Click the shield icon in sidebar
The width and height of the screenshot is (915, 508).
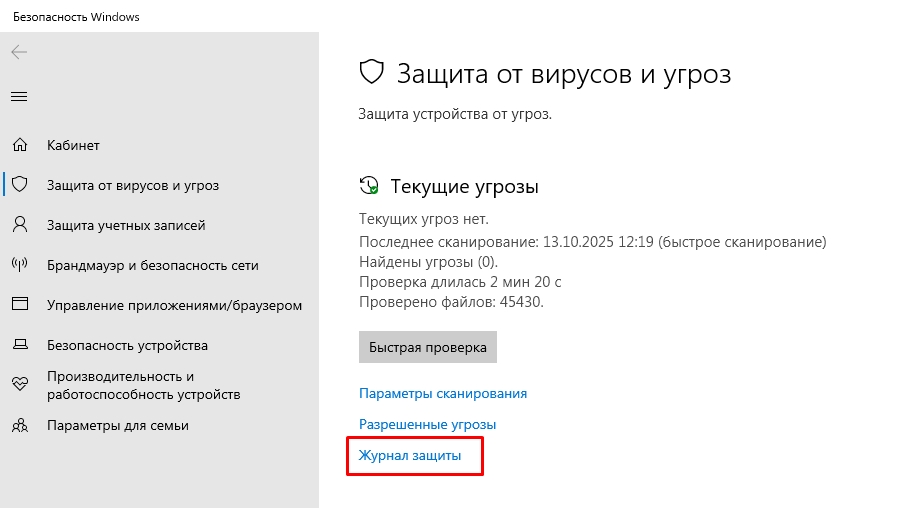20,185
